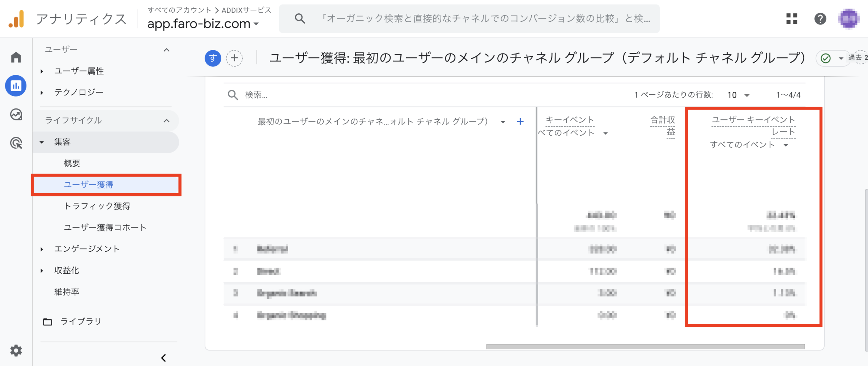
Task: Collapse the navigation with the left chevron
Action: pos(163,358)
